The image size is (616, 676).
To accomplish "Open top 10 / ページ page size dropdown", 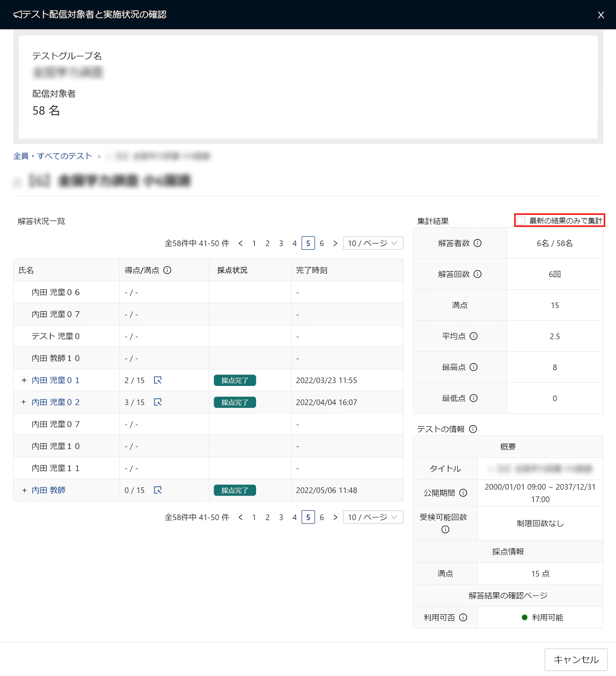I will [373, 243].
